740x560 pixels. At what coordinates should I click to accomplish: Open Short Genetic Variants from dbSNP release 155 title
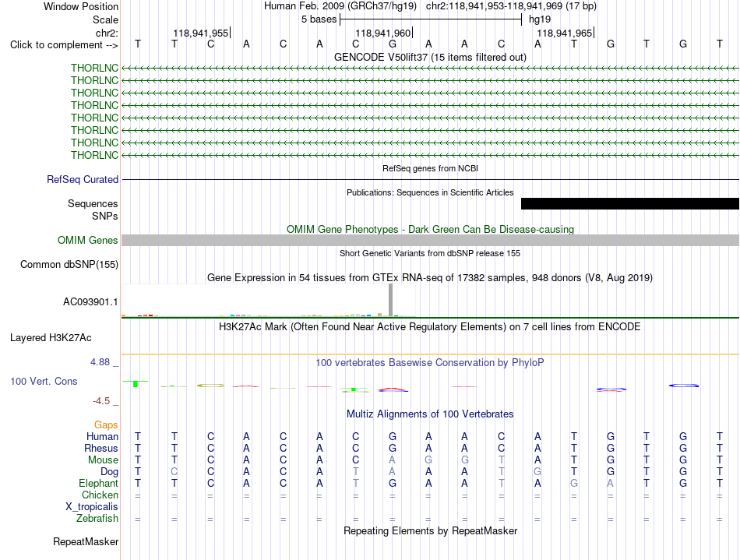point(430,253)
